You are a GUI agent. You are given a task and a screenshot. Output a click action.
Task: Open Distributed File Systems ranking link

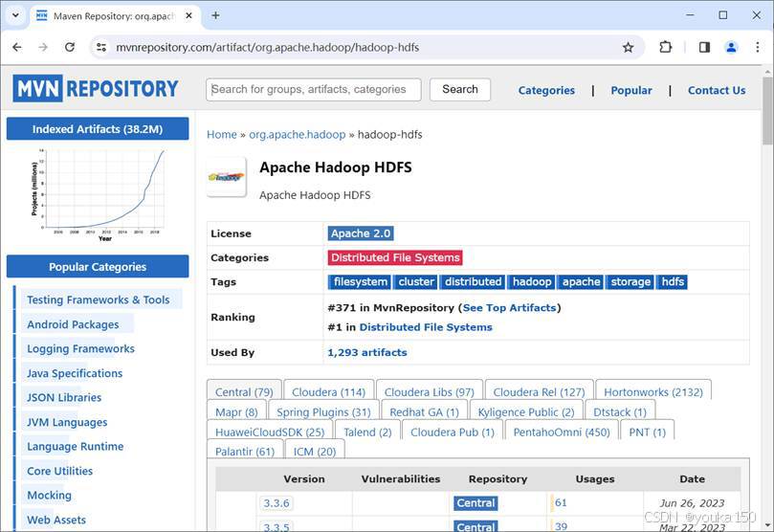coord(426,327)
